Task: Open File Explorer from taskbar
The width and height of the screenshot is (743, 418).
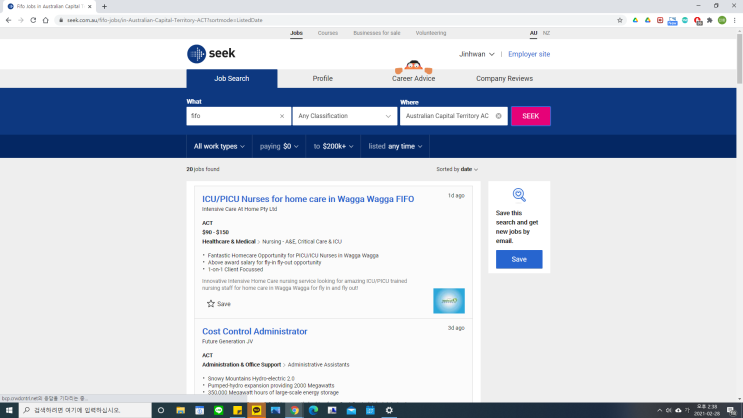Action: pos(181,410)
